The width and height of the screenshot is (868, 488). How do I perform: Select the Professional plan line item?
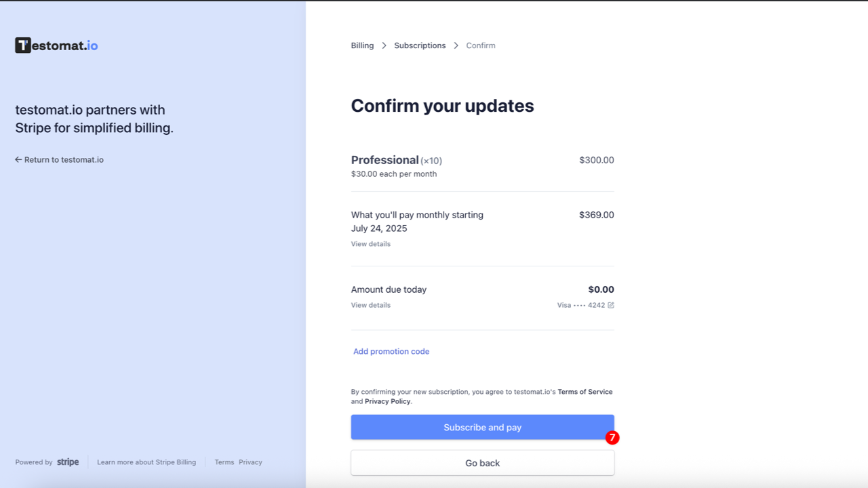click(x=385, y=160)
